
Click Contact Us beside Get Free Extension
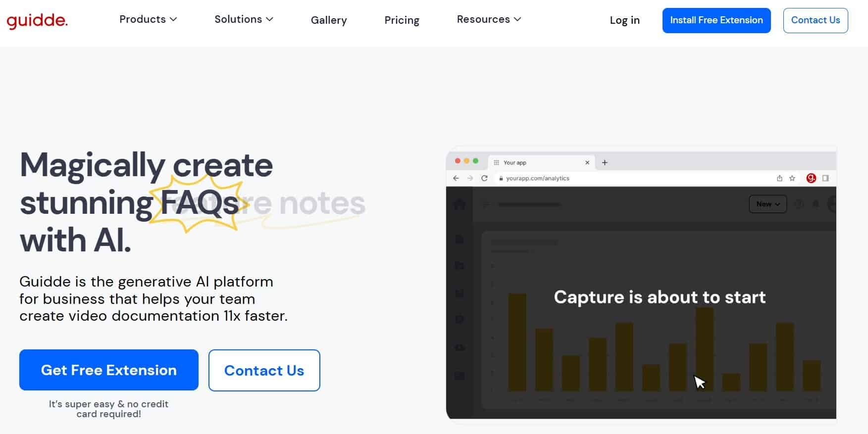point(264,370)
